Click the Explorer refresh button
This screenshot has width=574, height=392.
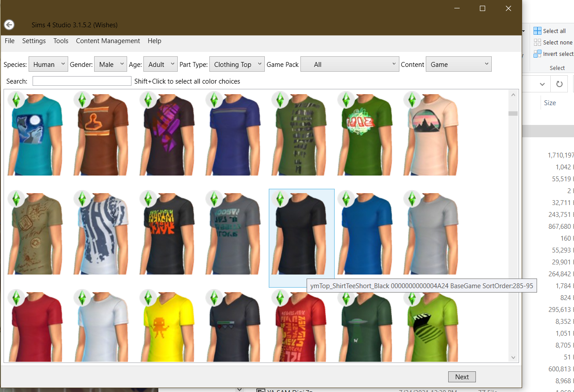click(x=559, y=84)
